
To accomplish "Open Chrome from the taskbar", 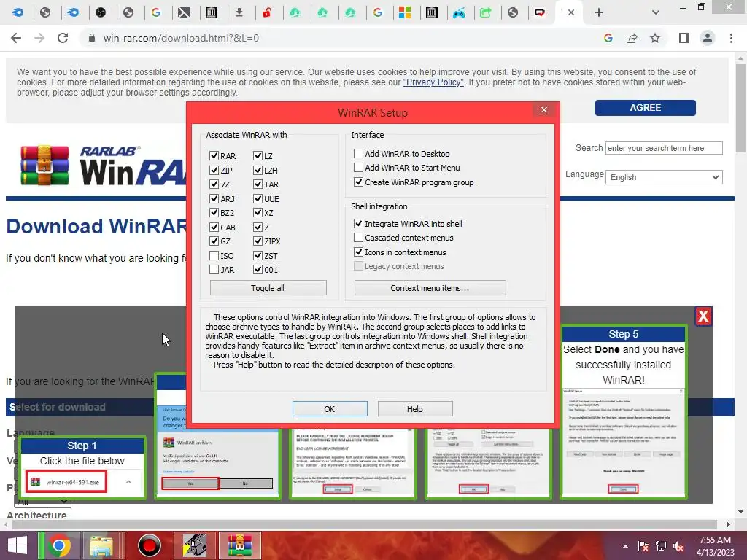I will [59, 545].
